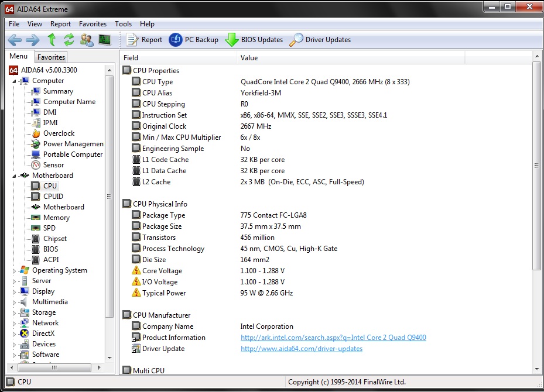This screenshot has height=392, width=544.
Task: Select the Portable Computer tree item
Action: (x=73, y=154)
